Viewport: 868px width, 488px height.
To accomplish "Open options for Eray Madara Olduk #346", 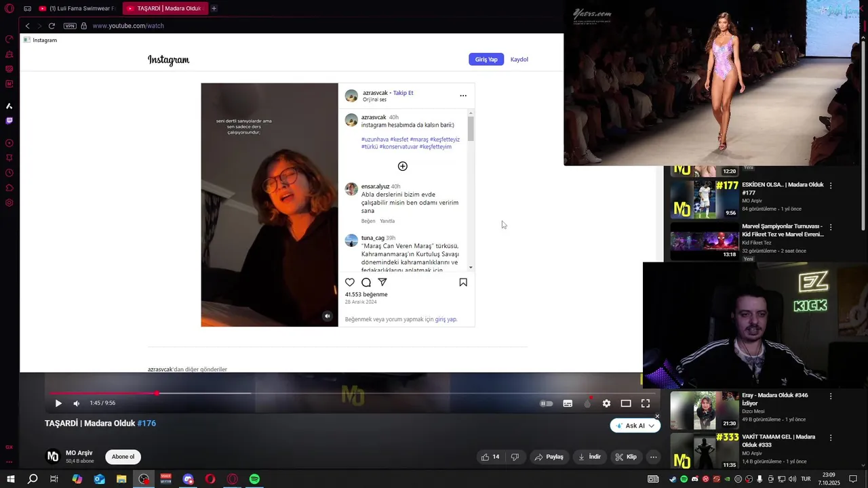I will pyautogui.click(x=831, y=396).
